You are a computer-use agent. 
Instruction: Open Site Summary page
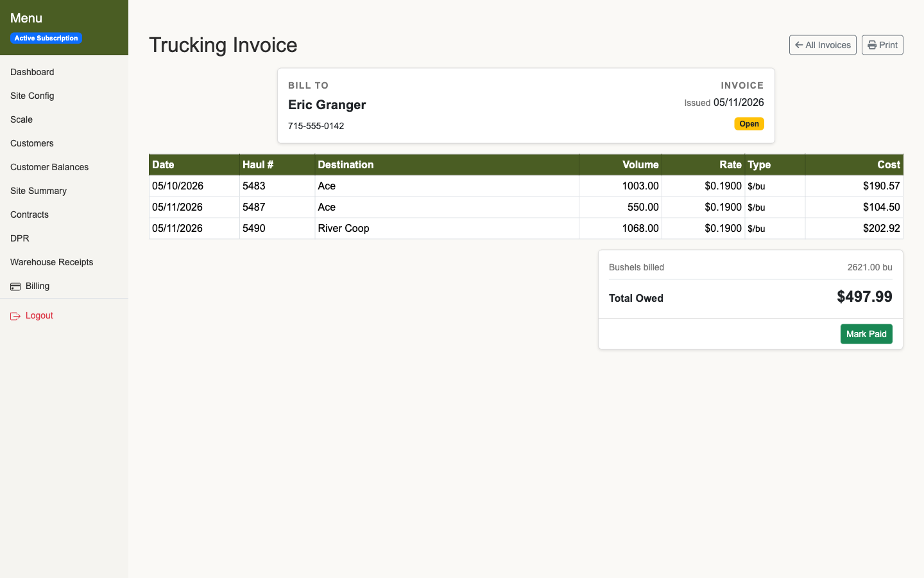(38, 191)
